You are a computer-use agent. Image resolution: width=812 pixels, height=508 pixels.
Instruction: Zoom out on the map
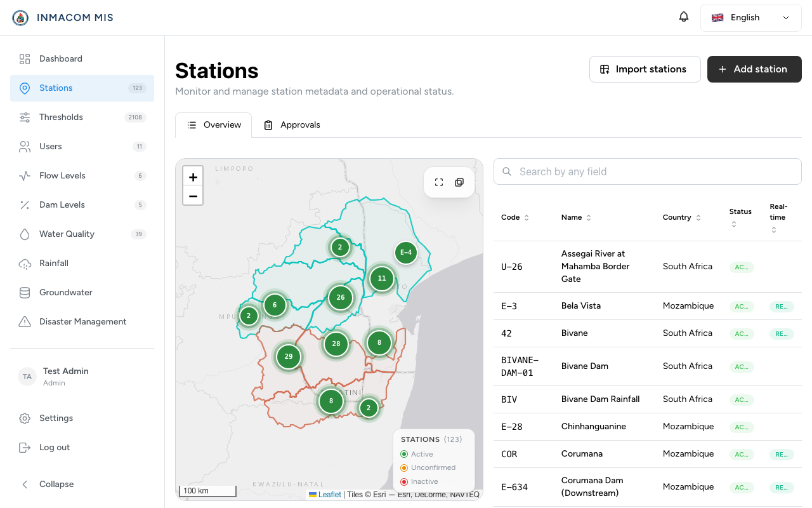point(193,196)
